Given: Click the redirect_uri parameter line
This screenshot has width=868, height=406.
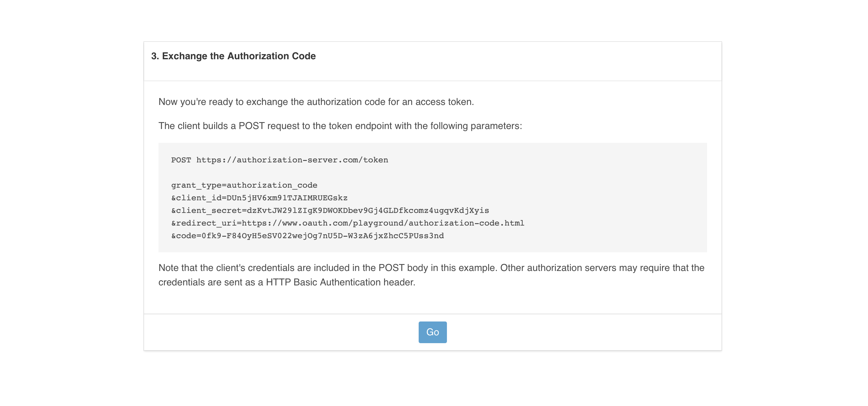Looking at the screenshot, I should pyautogui.click(x=347, y=223).
